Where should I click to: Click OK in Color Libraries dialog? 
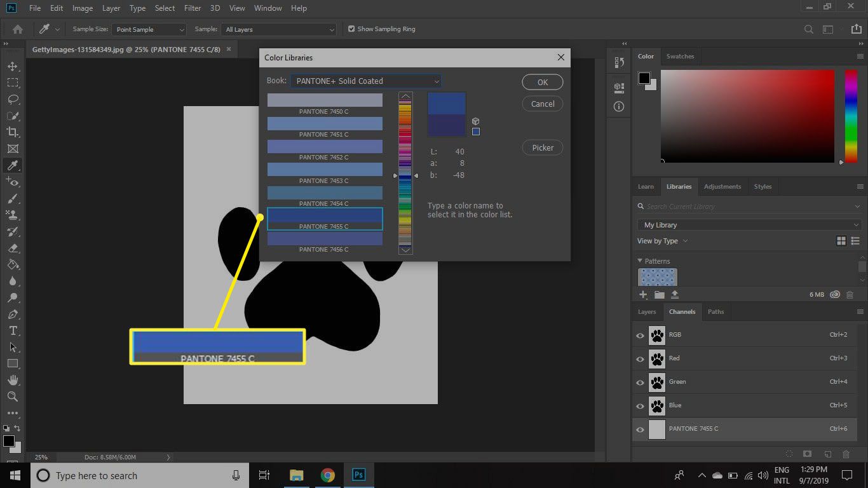point(543,82)
